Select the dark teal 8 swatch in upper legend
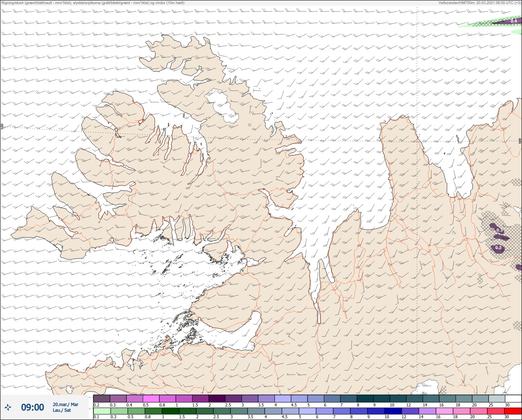Viewport: 522px width, 420px height. (x=365, y=398)
